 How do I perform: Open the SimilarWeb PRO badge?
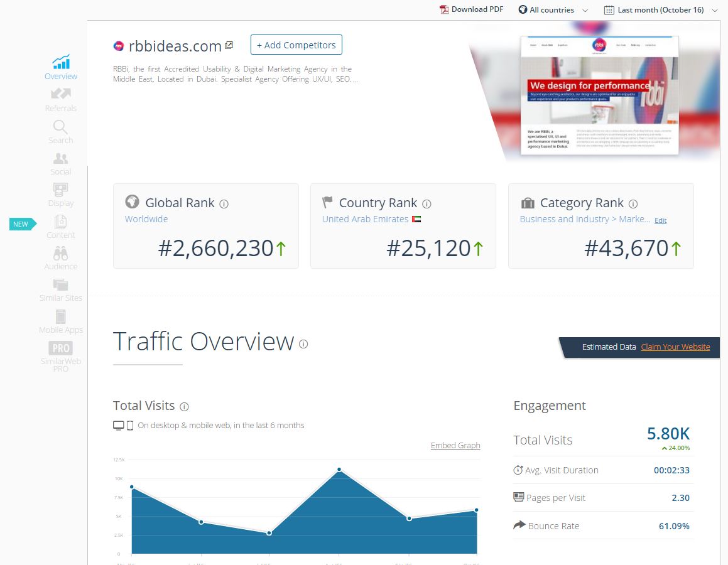[61, 348]
